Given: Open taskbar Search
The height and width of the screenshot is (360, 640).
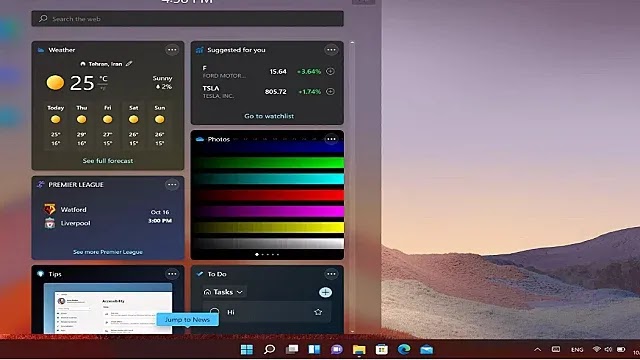Looking at the screenshot, I should (x=269, y=349).
